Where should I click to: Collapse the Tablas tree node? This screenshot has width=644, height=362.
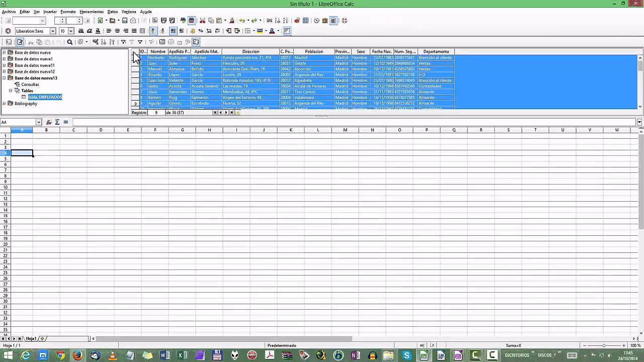(x=11, y=91)
